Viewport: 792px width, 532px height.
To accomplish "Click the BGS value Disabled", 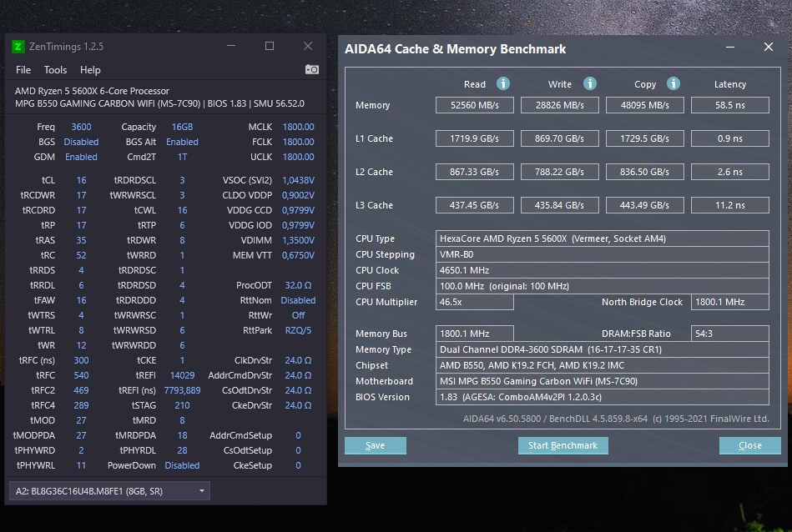I will point(81,142).
